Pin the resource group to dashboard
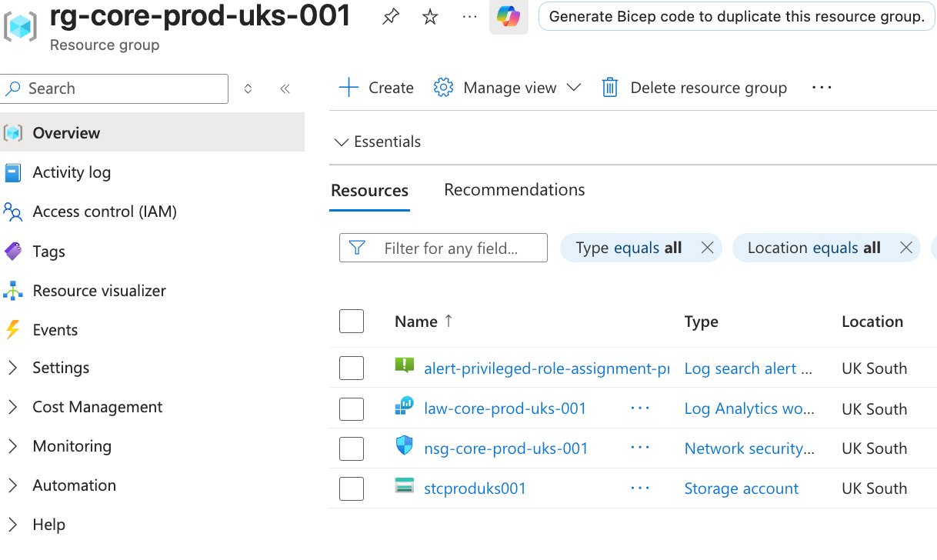The image size is (937, 560). click(x=391, y=17)
